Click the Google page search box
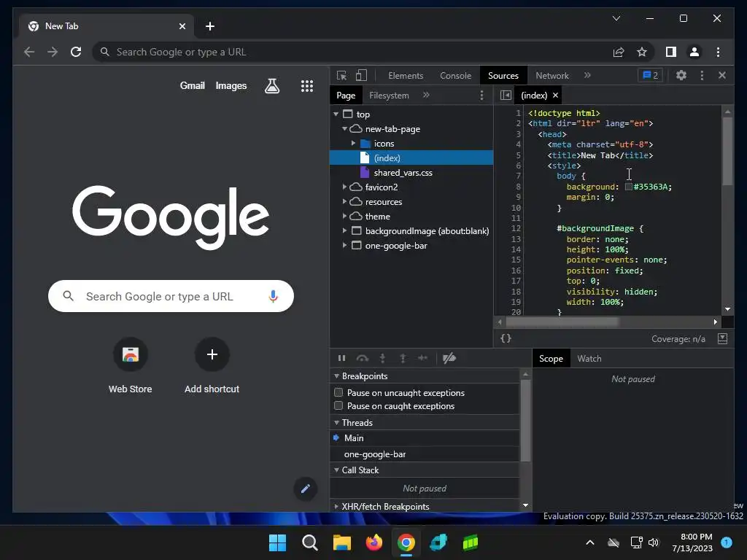Screen dimensions: 747x560 pos(171,296)
